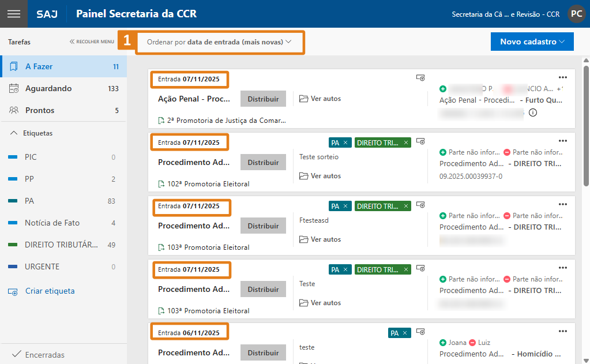Screen dimensions: 590x364
Task: Click the Criar etiqueta icon link
Action: (13, 291)
